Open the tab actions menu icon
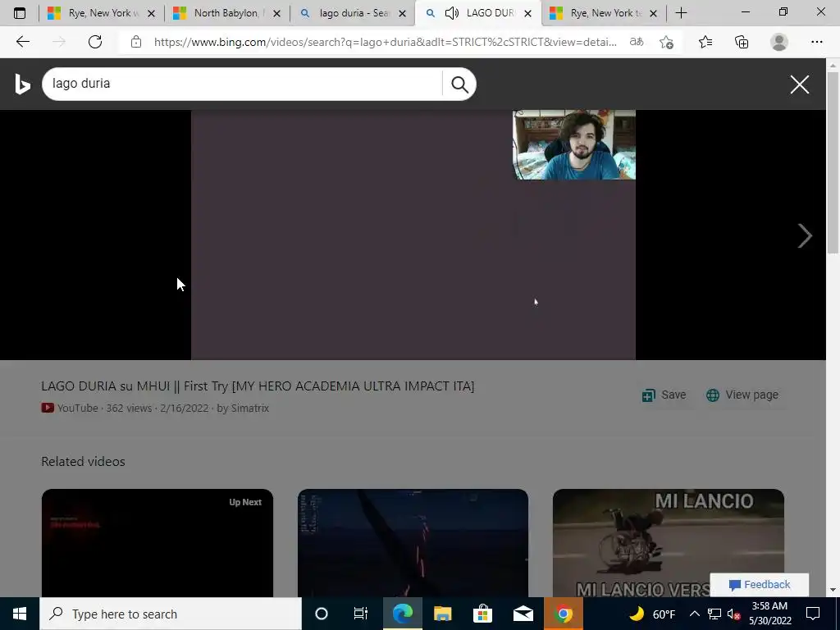This screenshot has height=630, width=840. [20, 13]
